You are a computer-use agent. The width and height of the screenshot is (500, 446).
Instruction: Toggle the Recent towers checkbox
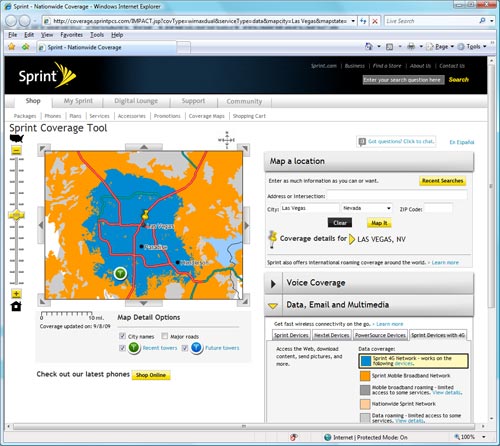[122, 348]
